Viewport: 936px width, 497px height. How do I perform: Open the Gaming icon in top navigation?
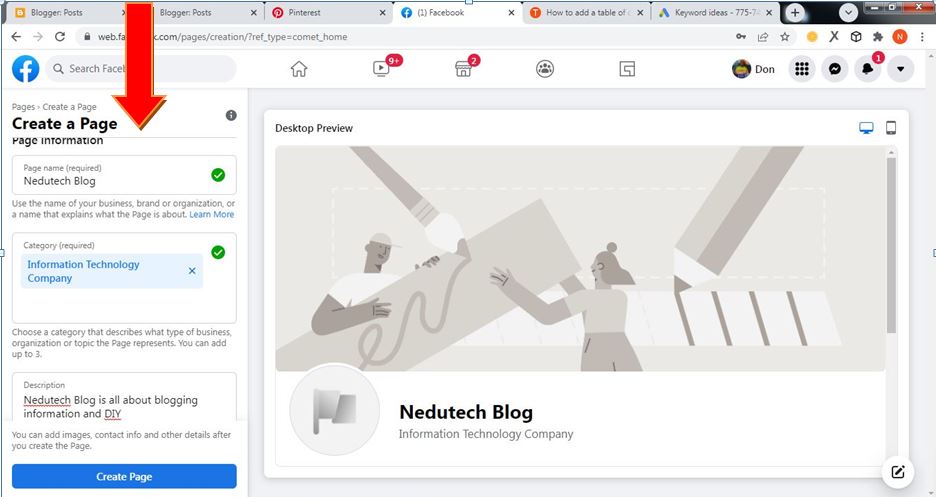coord(627,69)
